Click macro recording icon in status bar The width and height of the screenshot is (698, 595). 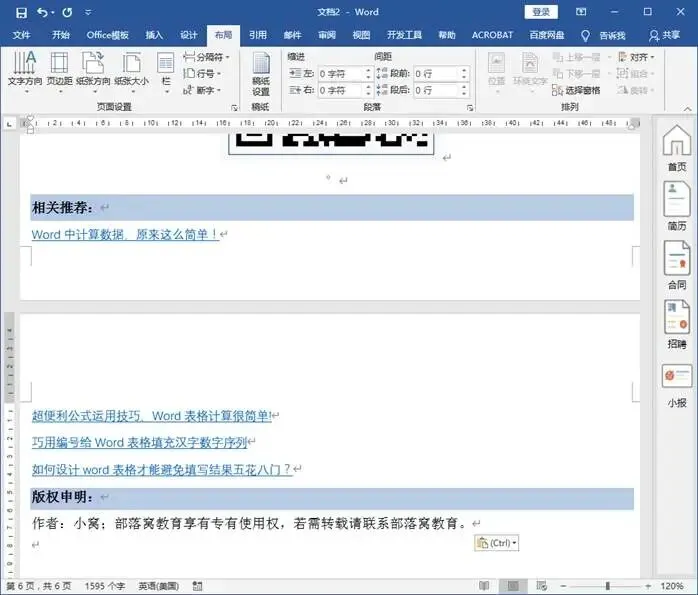pos(197,586)
